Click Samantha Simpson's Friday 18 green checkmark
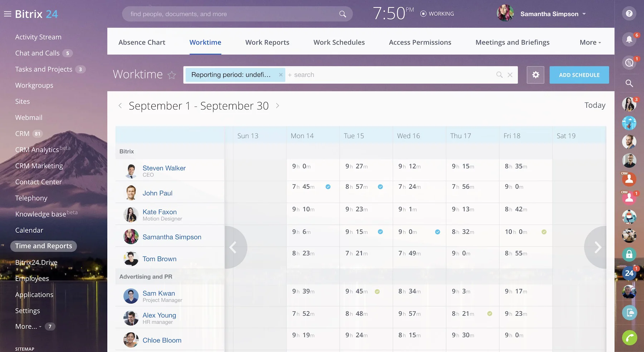 [544, 232]
